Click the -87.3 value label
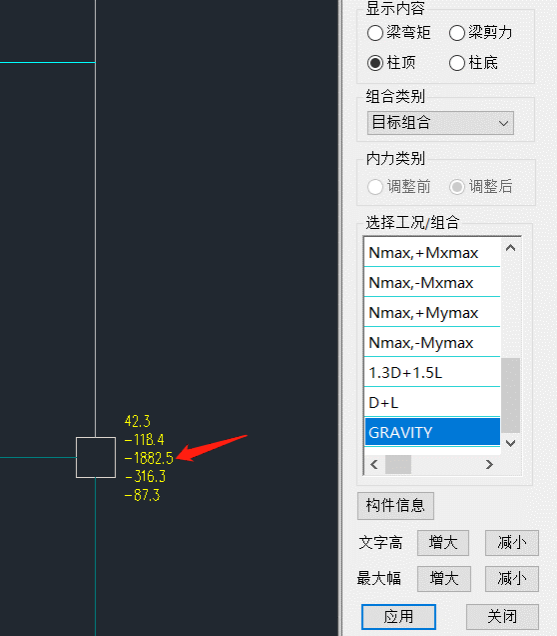557x636 pixels. click(142, 495)
